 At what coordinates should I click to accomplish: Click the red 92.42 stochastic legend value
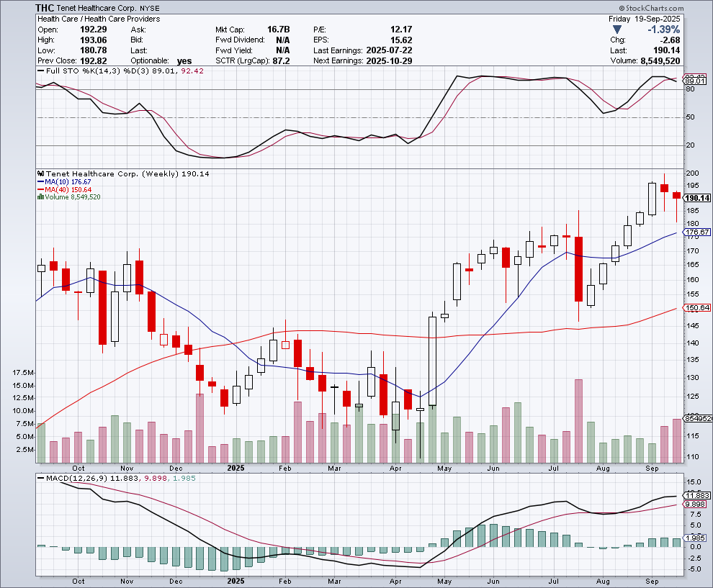coord(192,71)
